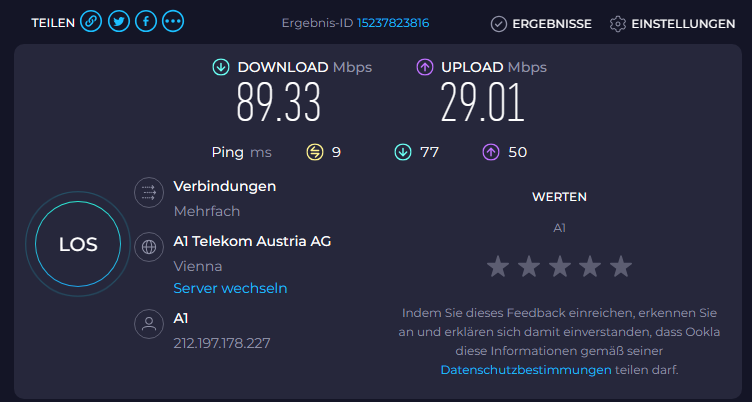Open more sharing options
The width and height of the screenshot is (752, 402).
coord(173,22)
